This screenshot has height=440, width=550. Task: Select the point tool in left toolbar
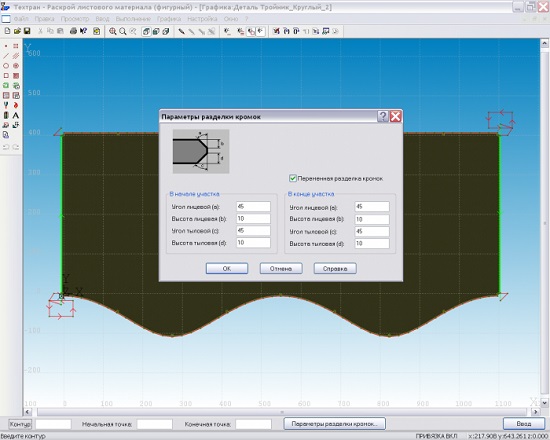(6, 46)
